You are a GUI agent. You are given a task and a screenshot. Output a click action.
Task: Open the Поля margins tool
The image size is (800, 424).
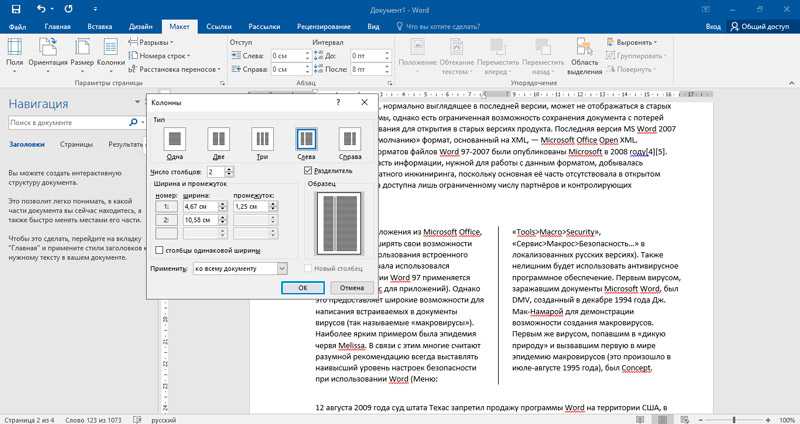(x=14, y=55)
